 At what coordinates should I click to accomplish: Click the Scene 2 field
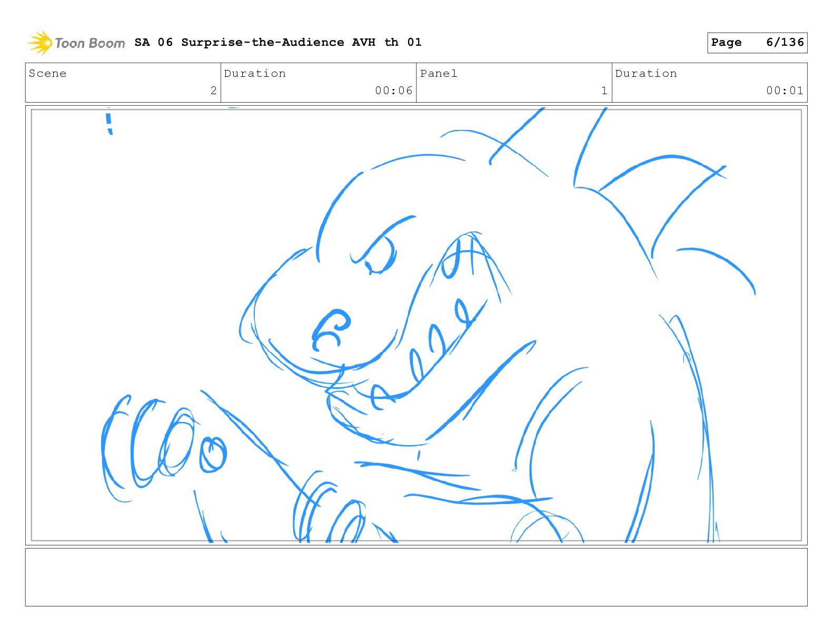(x=123, y=83)
